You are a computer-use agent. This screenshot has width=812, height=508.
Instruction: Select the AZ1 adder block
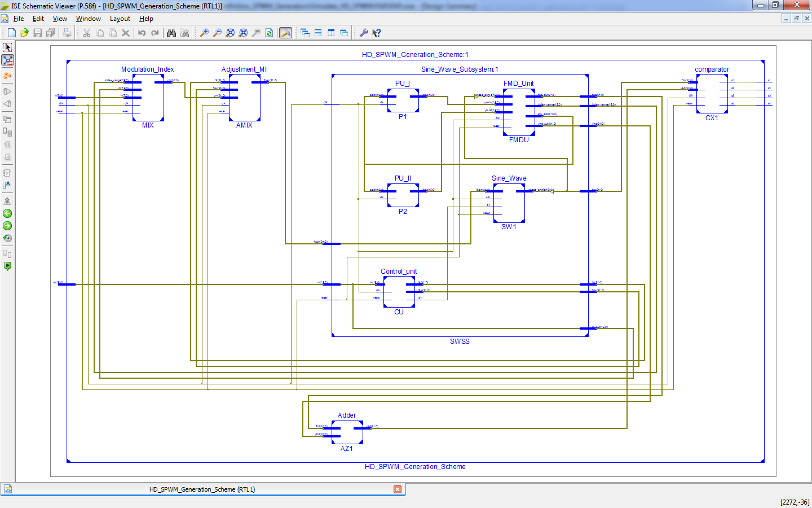[x=347, y=432]
